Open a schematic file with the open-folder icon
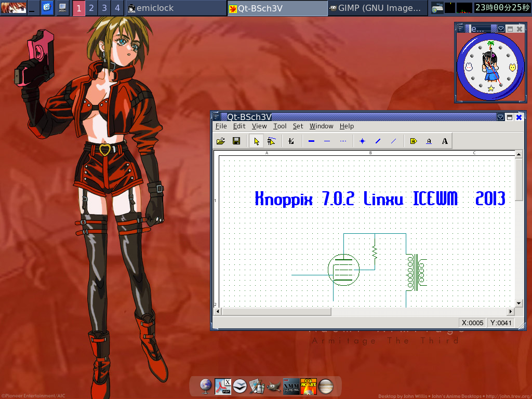 tap(220, 140)
